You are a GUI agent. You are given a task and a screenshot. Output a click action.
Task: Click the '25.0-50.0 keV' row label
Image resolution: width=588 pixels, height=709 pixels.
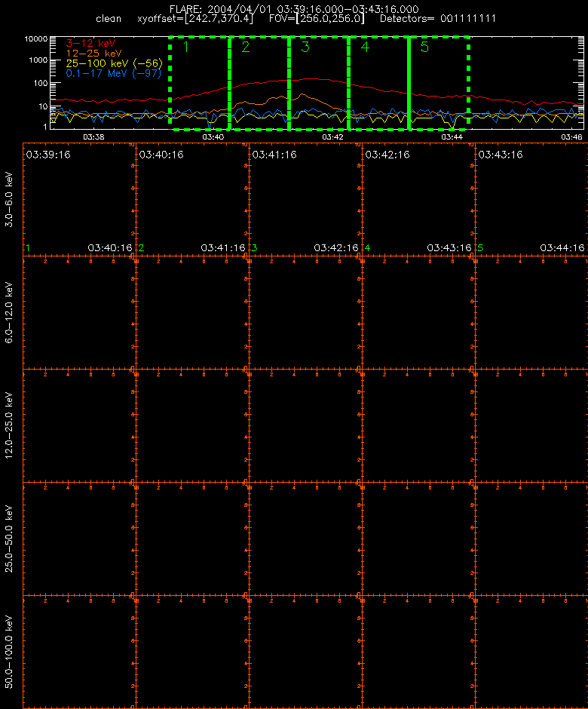tap(9, 539)
